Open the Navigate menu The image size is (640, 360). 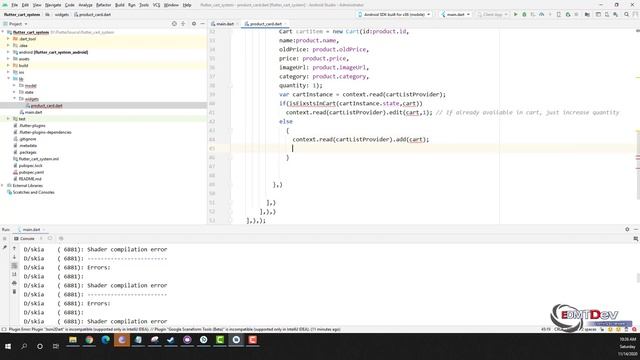click(x=53, y=5)
